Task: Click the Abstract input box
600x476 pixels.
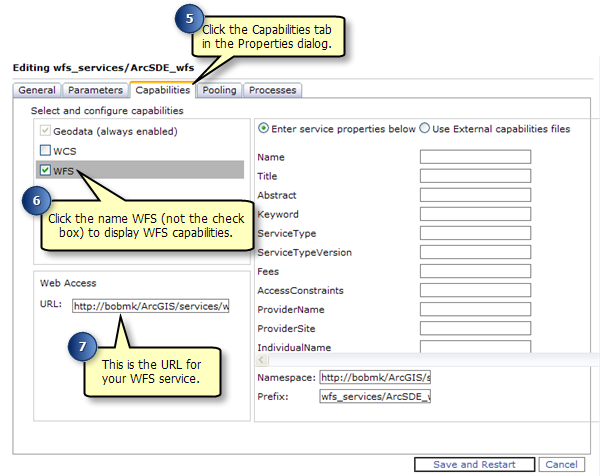Action: point(475,195)
